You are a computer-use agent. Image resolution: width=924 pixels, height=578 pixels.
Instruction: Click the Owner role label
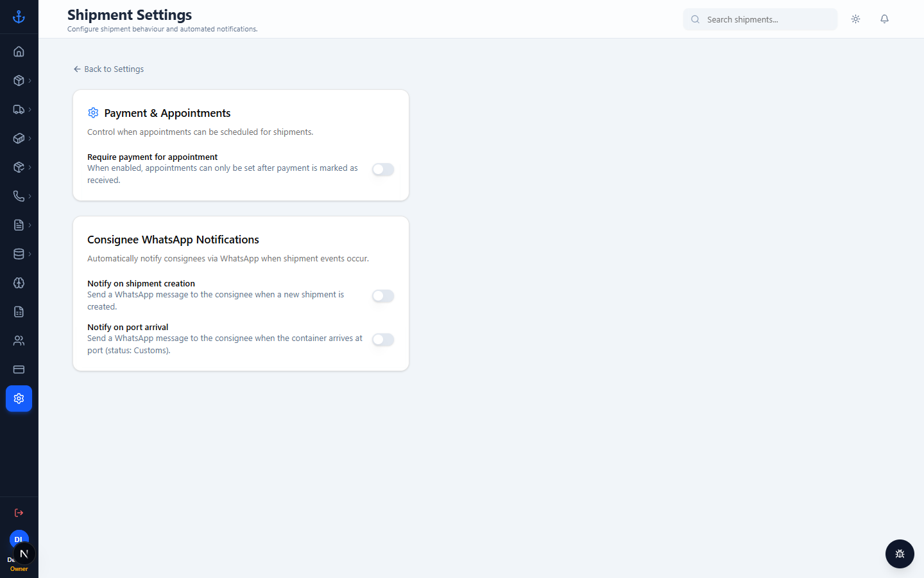click(19, 569)
